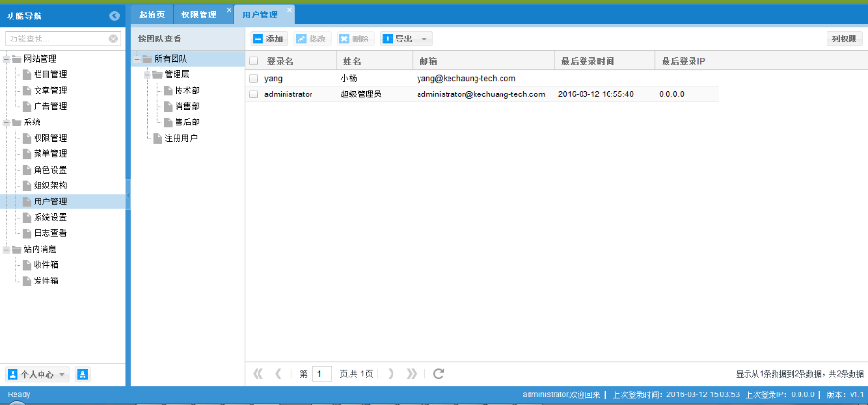Focus the 功能查找 search field
Image resolution: width=868 pixels, height=405 pixels.
point(55,39)
